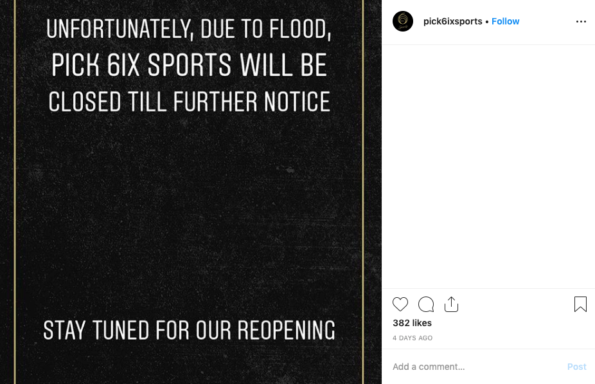Share the post using the share icon
This screenshot has width=595, height=384.
coord(451,304)
